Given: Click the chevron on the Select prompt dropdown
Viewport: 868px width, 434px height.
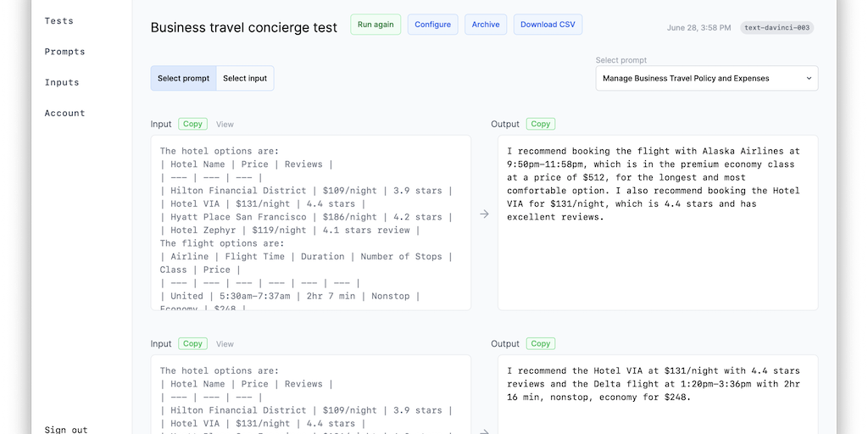Looking at the screenshot, I should click(x=809, y=79).
